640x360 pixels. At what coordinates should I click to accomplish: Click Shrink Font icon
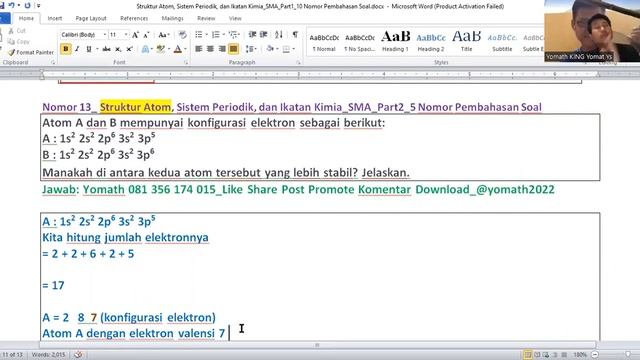click(x=147, y=35)
